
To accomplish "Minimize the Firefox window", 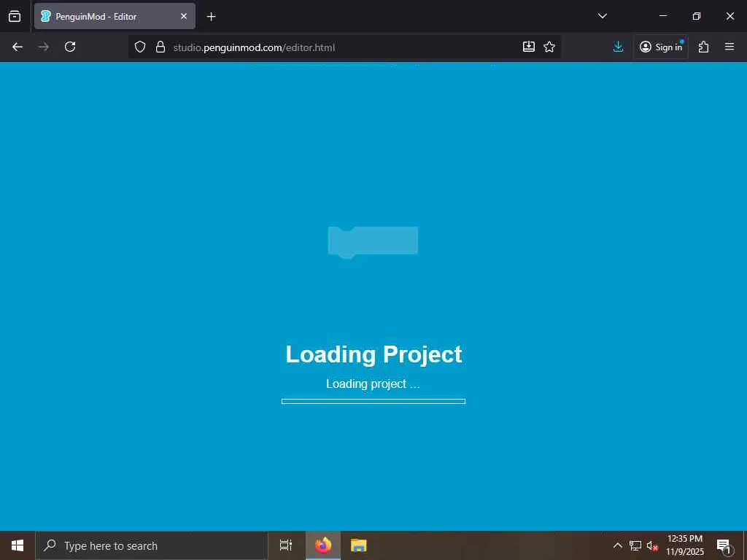I will click(663, 16).
